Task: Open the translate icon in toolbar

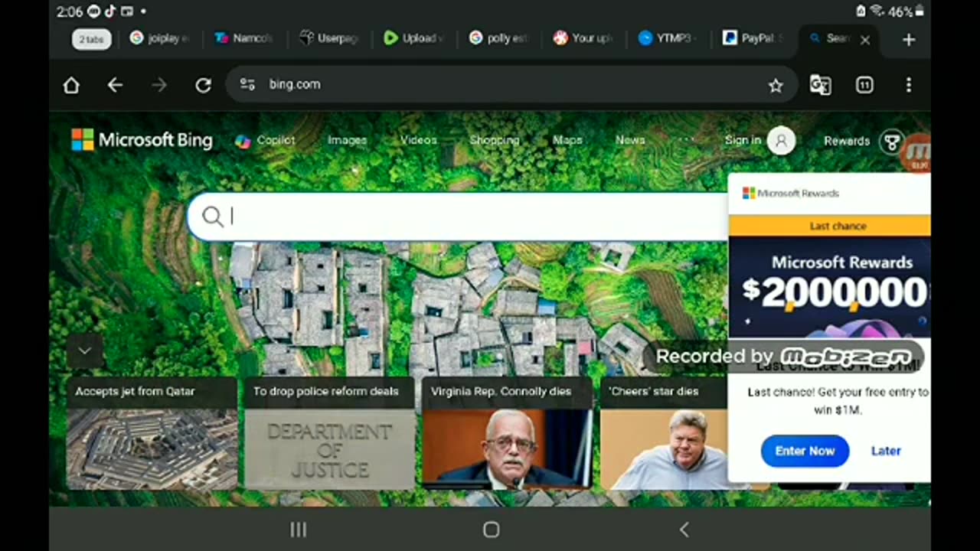Action: [820, 85]
